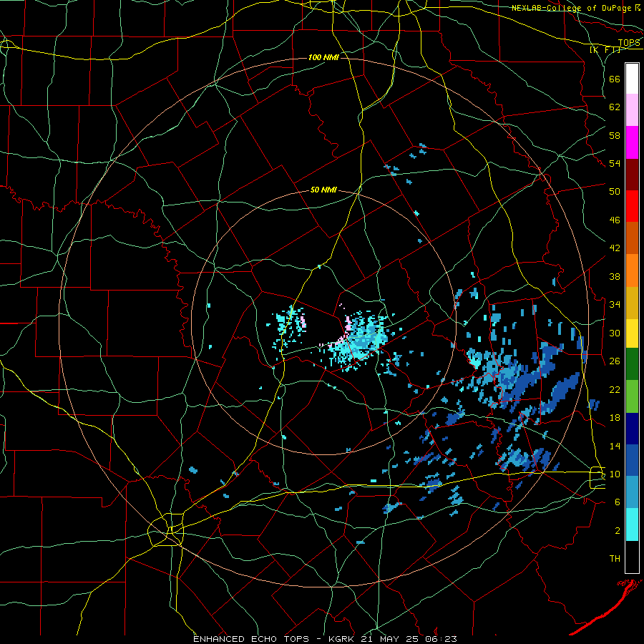Click the white swatch in the tops legend
This screenshot has height=644, width=644.
[632, 79]
